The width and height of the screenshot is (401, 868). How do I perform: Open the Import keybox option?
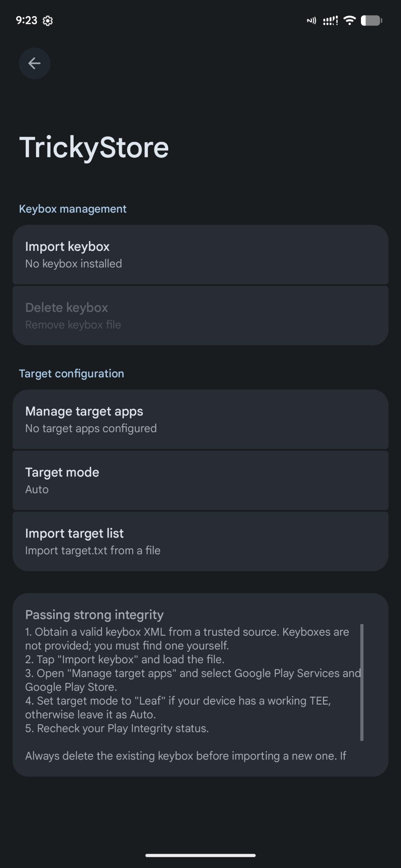[x=200, y=255]
